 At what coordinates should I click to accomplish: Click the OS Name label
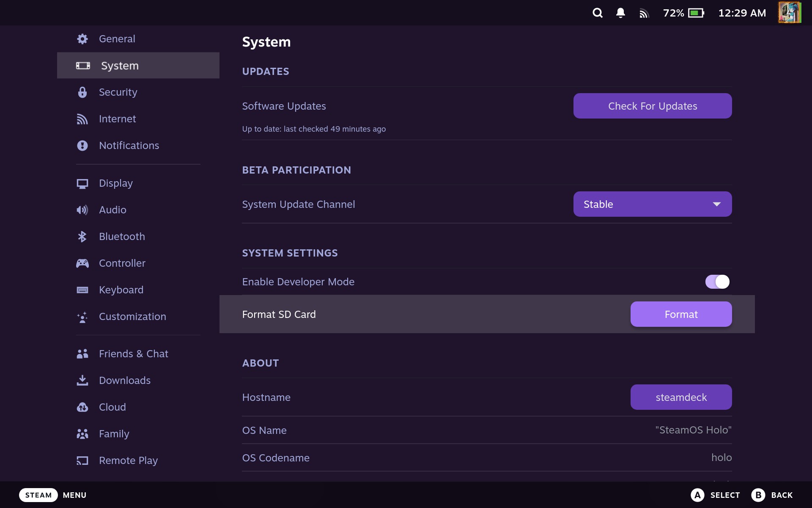point(264,431)
